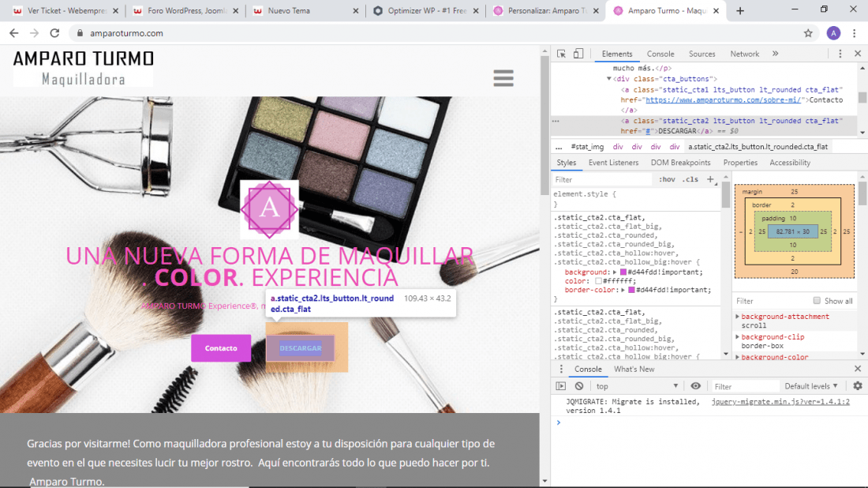This screenshot has height=488, width=868.
Task: Open the jquery-migrate.min.js source link
Action: click(x=780, y=402)
